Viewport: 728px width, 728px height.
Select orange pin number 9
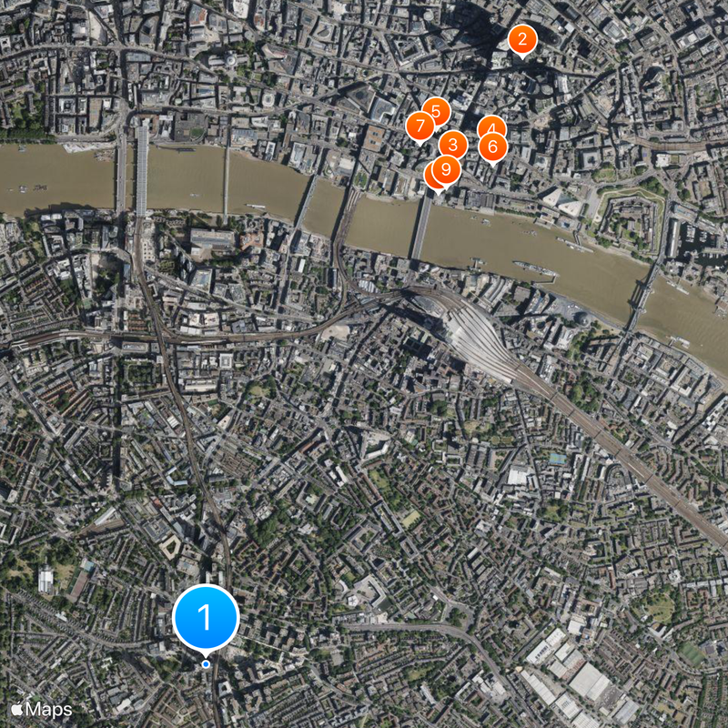click(x=446, y=170)
